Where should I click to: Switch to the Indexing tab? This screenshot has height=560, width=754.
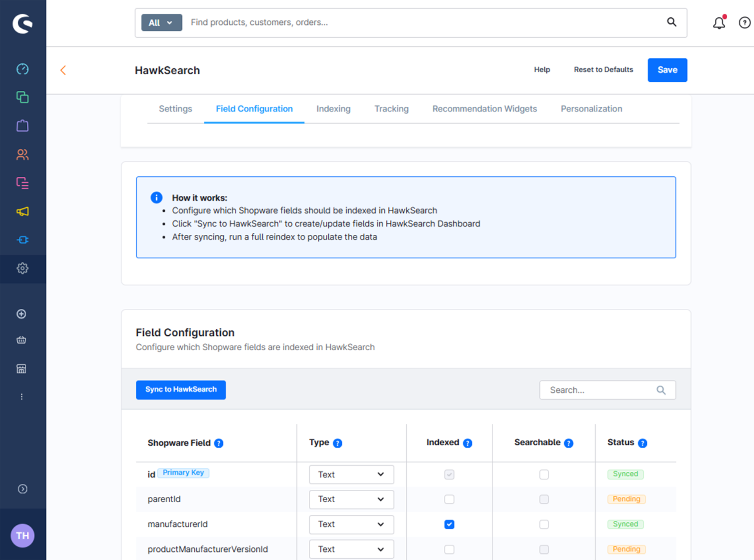(333, 109)
